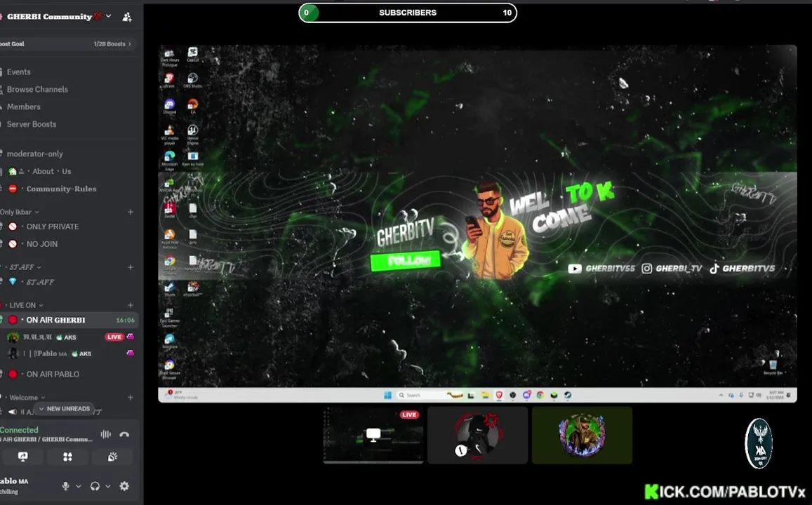The width and height of the screenshot is (812, 505).
Task: Click the VLC media player desktop icon
Action: 169,133
